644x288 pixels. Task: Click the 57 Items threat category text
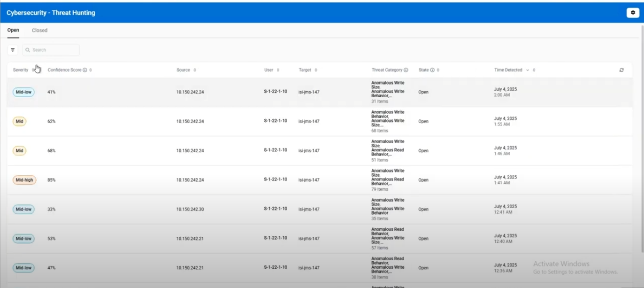[380, 248]
